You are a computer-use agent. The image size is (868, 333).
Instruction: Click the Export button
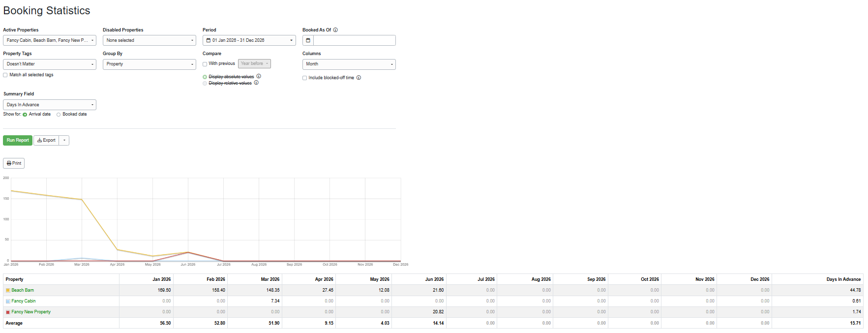[46, 140]
